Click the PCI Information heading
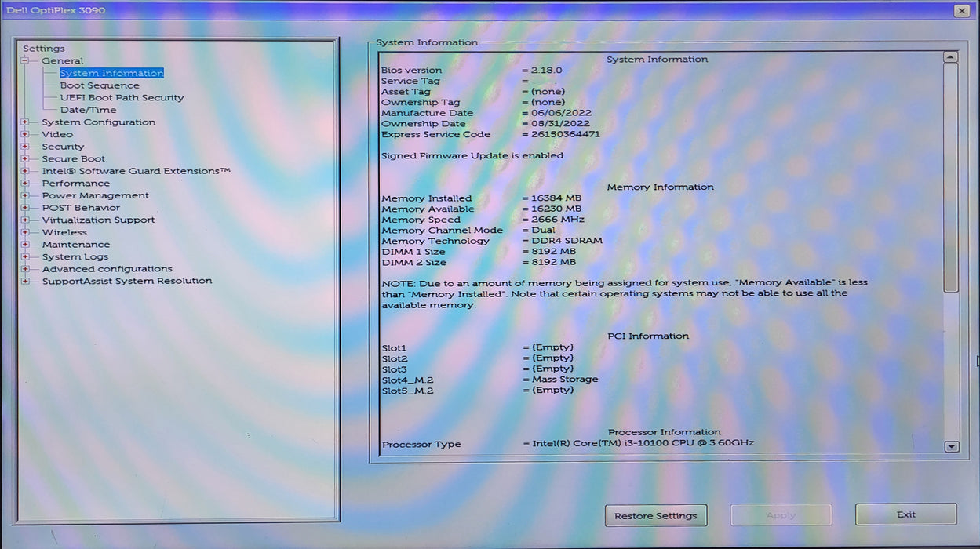 (x=648, y=336)
